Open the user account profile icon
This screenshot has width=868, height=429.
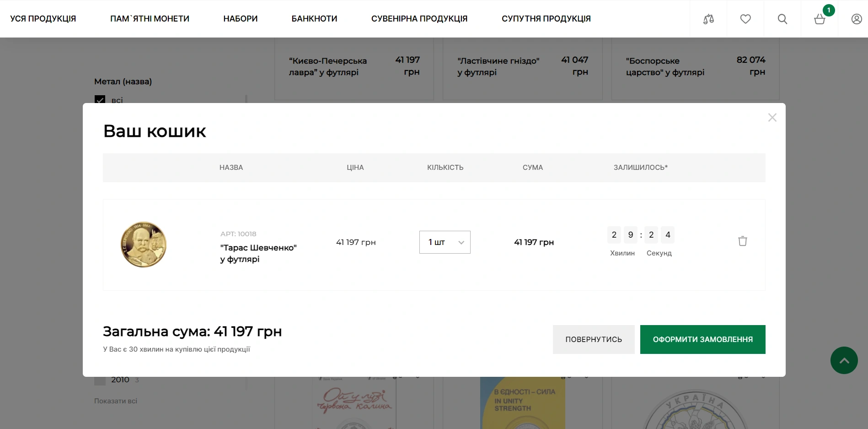857,19
